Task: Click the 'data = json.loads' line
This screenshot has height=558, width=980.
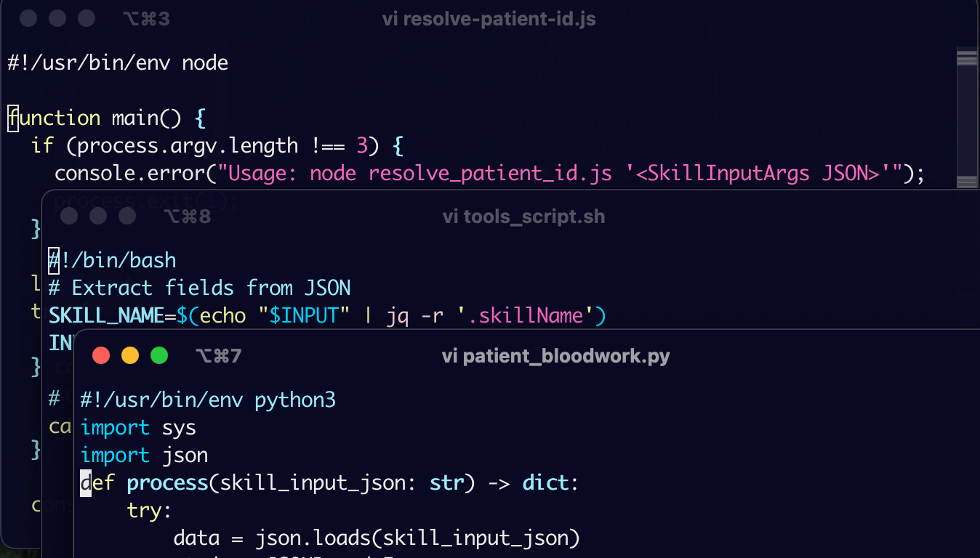Action: coord(377,538)
